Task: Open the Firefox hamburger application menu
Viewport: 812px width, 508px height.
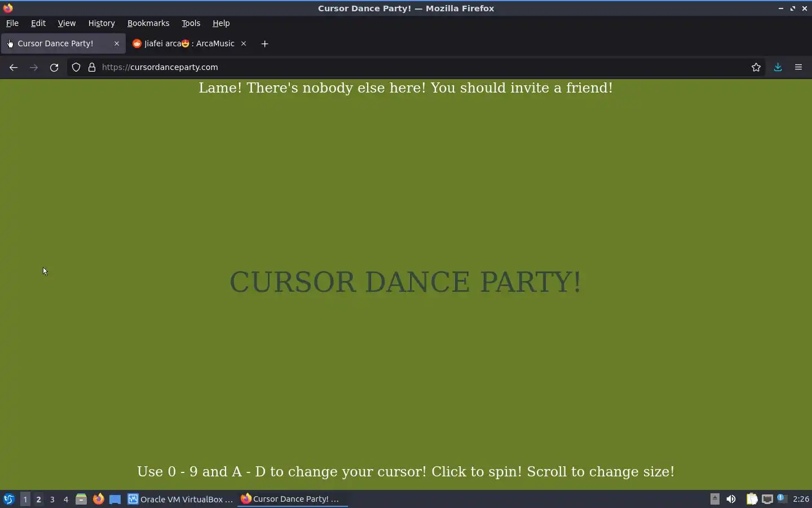Action: (798, 67)
